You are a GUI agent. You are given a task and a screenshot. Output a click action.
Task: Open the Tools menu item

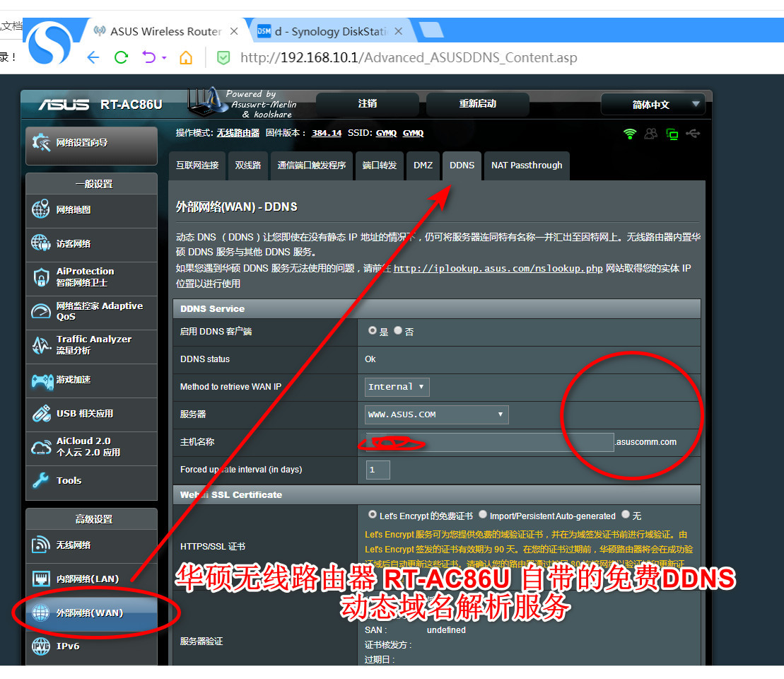(x=91, y=482)
